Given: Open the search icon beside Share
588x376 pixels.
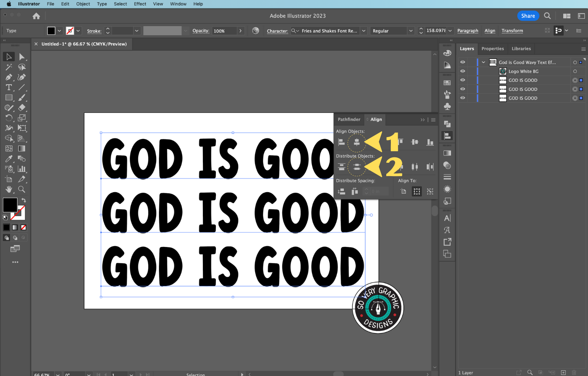Looking at the screenshot, I should (x=547, y=16).
